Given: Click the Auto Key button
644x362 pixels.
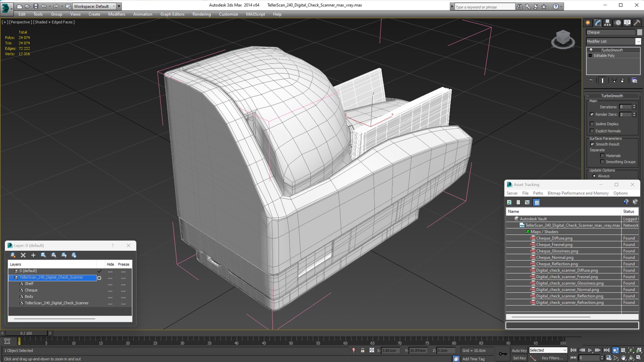Looking at the screenshot, I should pyautogui.click(x=519, y=350).
